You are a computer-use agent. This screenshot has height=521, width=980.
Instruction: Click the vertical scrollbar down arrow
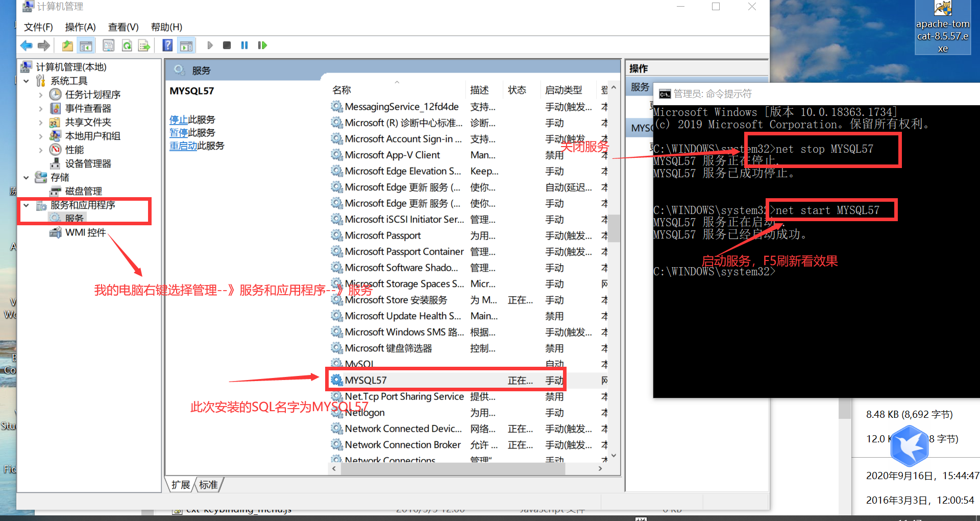(x=614, y=456)
